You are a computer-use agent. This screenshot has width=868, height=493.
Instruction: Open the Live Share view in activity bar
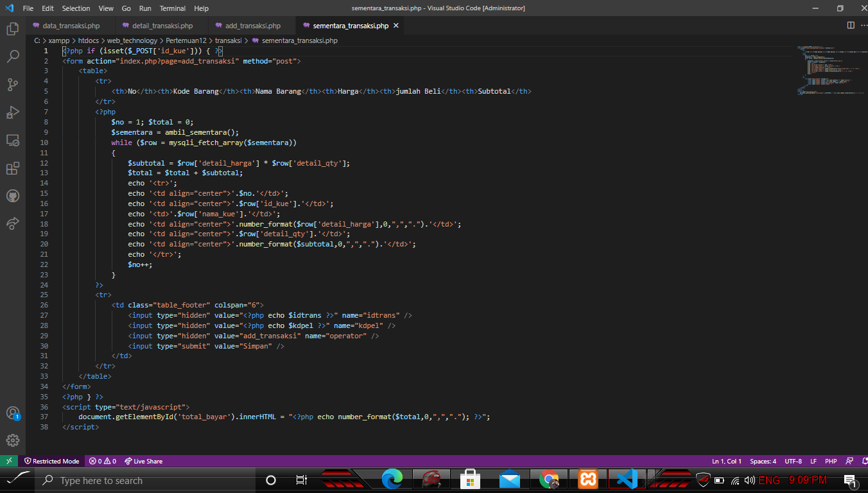coord(13,223)
